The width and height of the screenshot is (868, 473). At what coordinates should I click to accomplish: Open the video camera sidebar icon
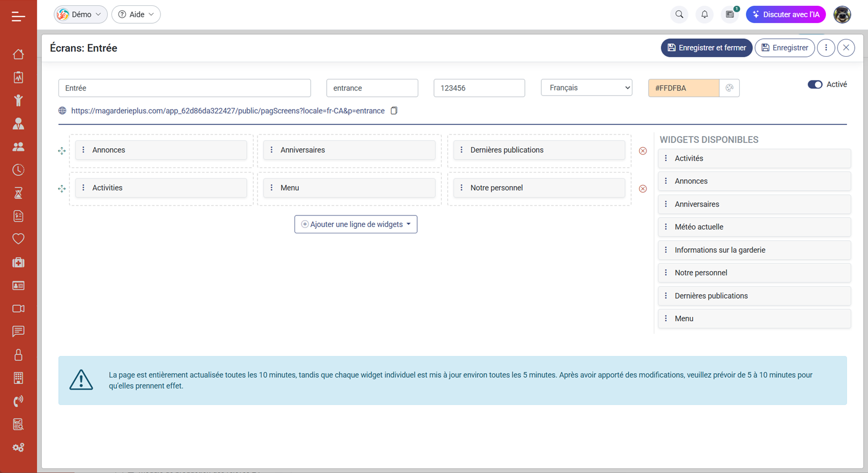[x=18, y=309]
